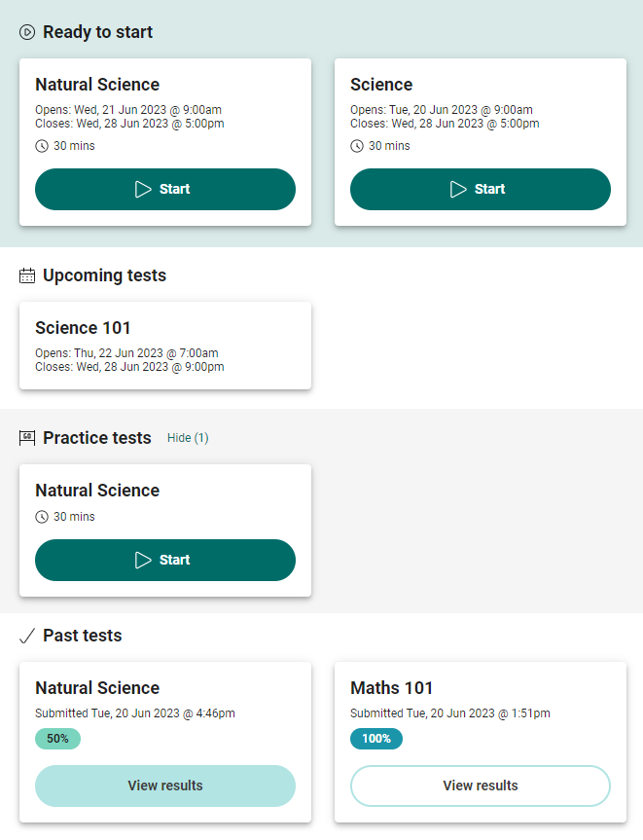The image size is (643, 840).
Task: Click View results on the past Natural Science test
Action: (x=164, y=785)
